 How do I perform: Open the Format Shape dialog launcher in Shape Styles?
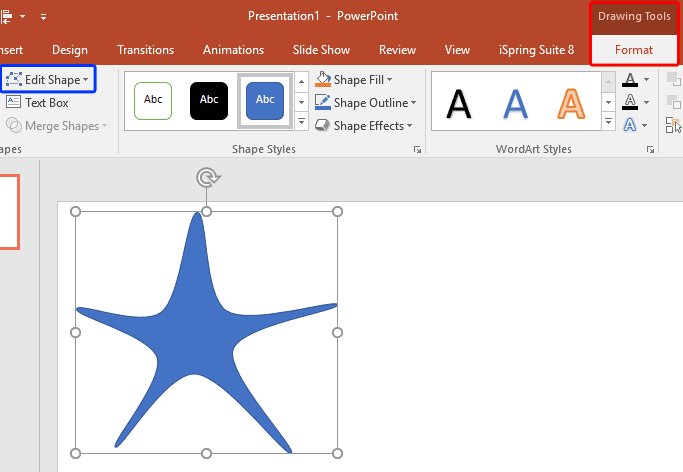click(417, 149)
